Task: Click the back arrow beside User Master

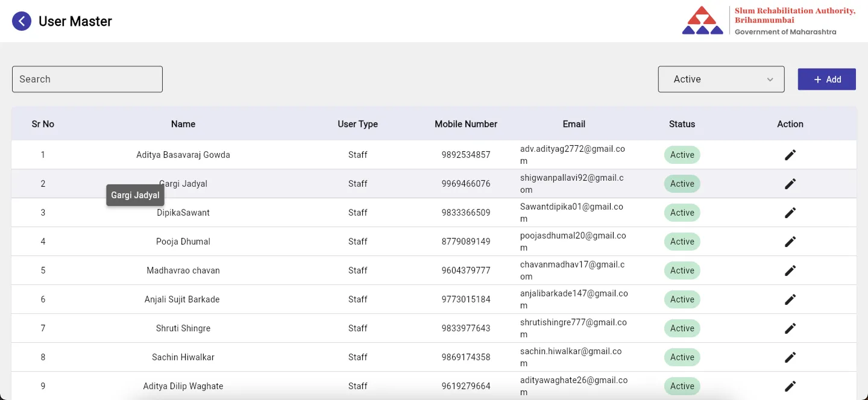Action: pos(22,21)
